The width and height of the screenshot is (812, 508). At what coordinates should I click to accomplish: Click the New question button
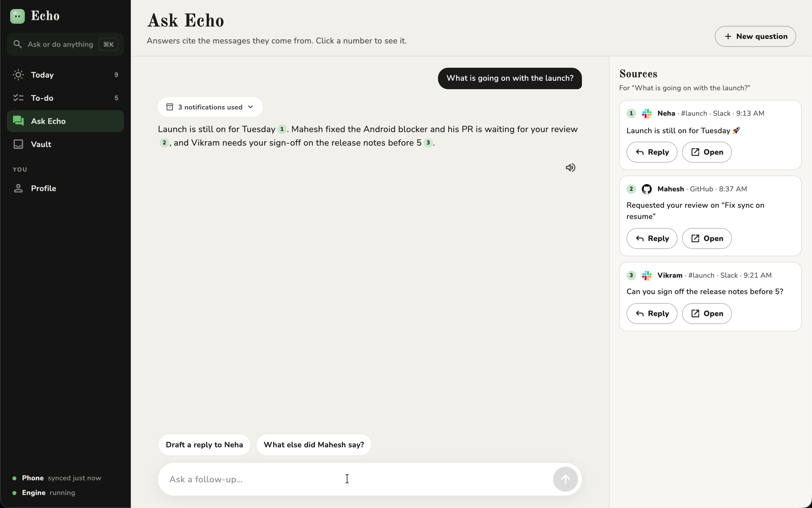(755, 36)
